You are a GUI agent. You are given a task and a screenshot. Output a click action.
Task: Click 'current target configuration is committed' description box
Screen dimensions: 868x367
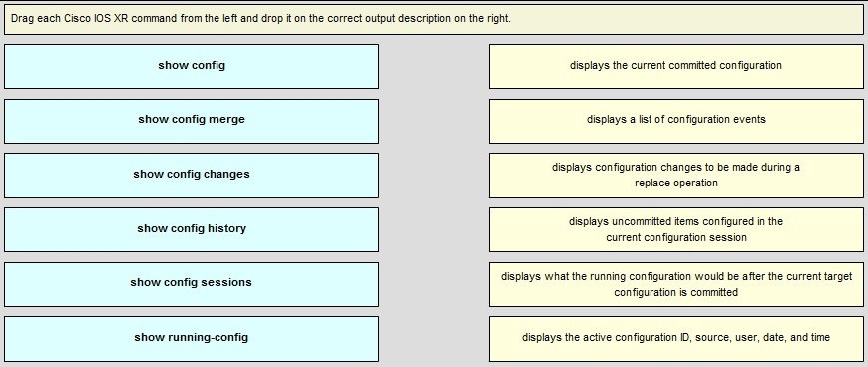click(x=675, y=284)
